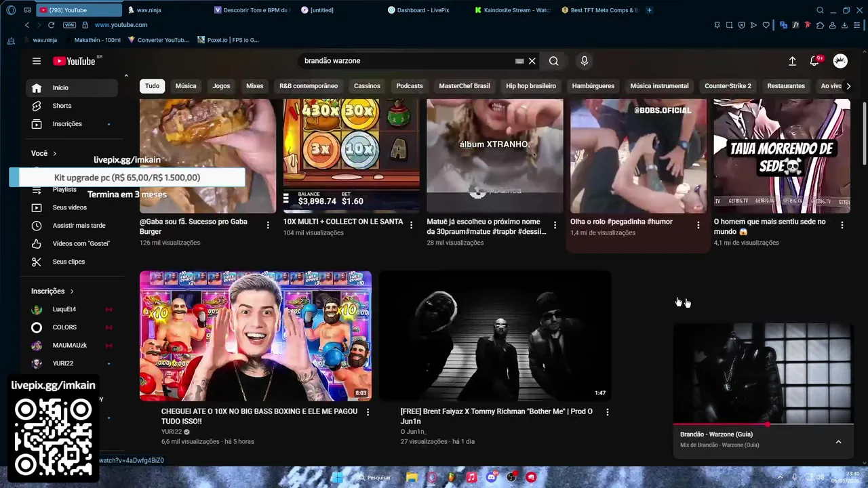Select the Música filter chip
Viewport: 868px width, 488px height.
[x=186, y=86]
